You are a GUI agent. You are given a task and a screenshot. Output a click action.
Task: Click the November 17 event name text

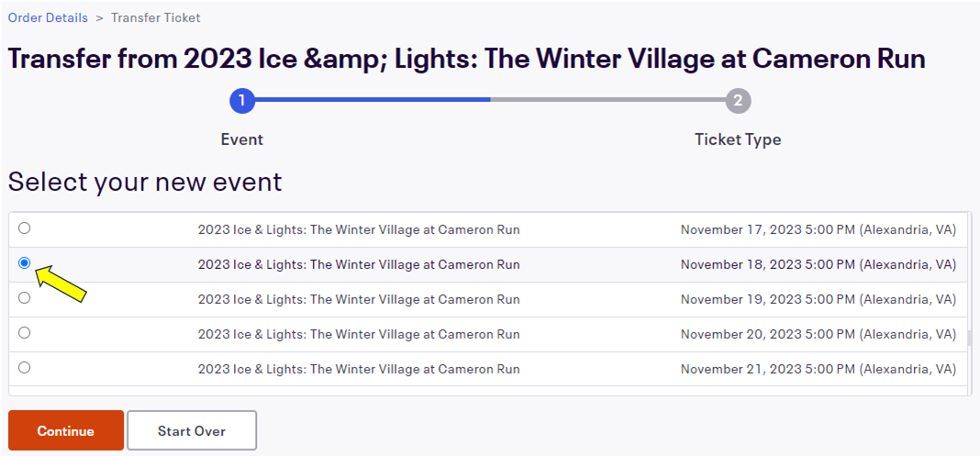pos(359,229)
